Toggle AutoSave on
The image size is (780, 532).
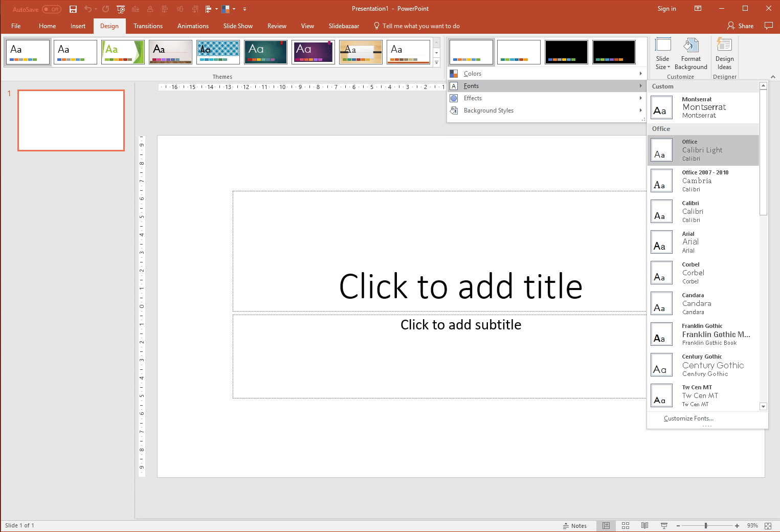tap(51, 9)
